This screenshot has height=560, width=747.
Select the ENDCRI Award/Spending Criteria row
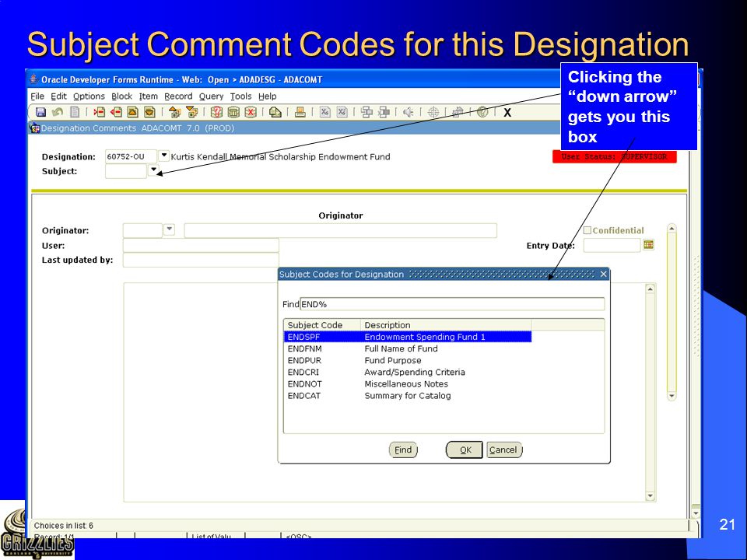[x=407, y=372]
